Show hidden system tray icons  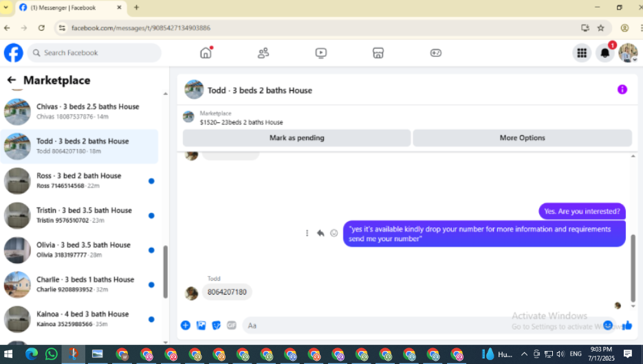coord(524,354)
